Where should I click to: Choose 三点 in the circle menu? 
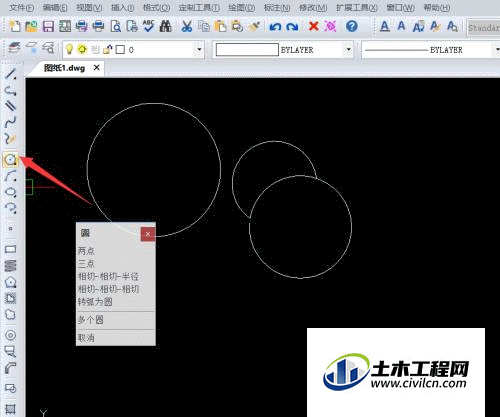(86, 264)
